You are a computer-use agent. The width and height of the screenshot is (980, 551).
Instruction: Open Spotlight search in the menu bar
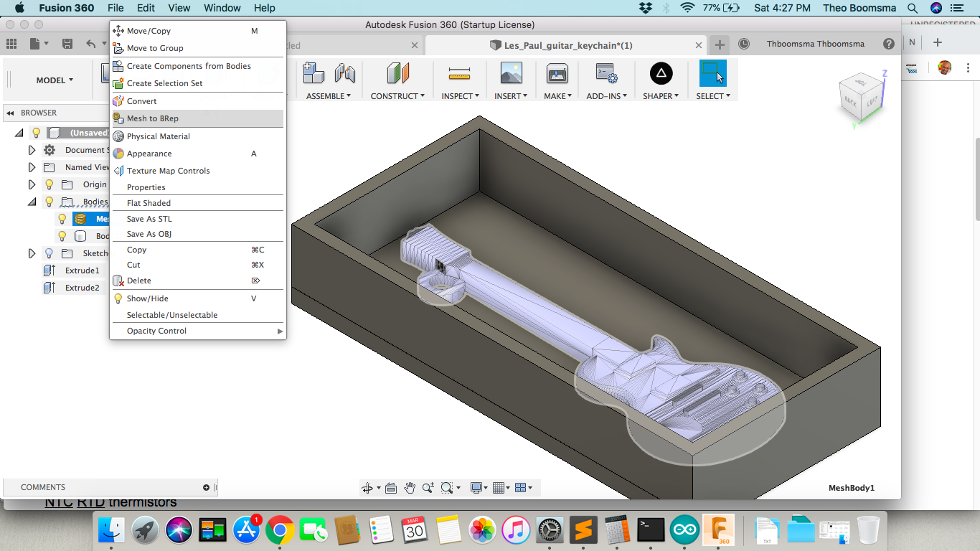913,8
